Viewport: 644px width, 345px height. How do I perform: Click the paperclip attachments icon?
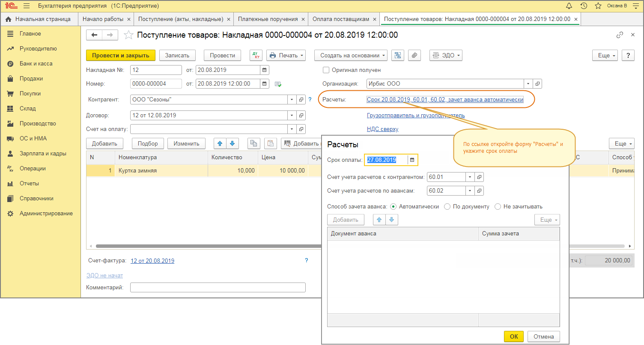click(x=414, y=55)
